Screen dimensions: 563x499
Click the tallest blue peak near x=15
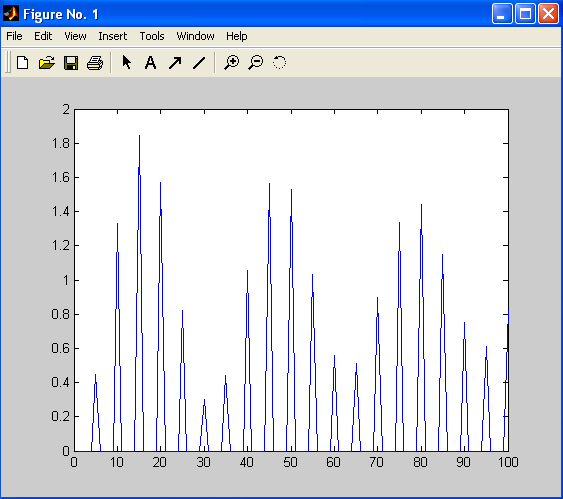[x=139, y=136]
